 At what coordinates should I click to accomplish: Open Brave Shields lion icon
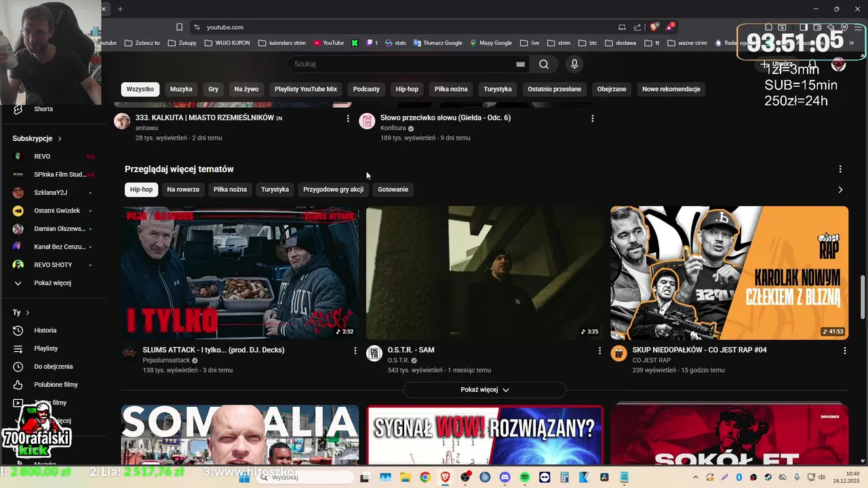[654, 27]
